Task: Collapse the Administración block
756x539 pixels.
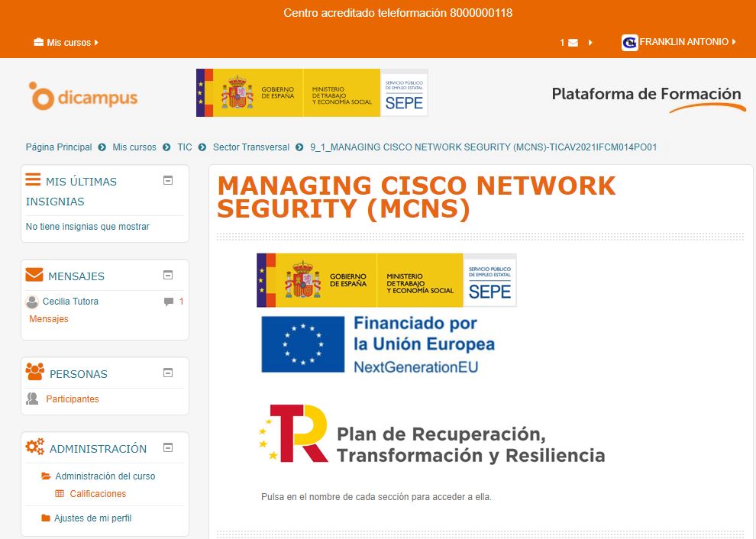Action: tap(168, 447)
